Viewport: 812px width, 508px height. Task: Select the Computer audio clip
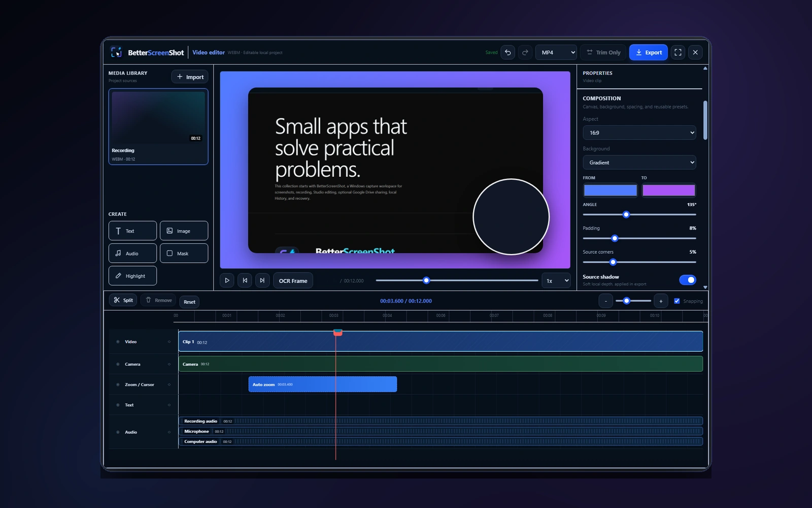pos(441,441)
